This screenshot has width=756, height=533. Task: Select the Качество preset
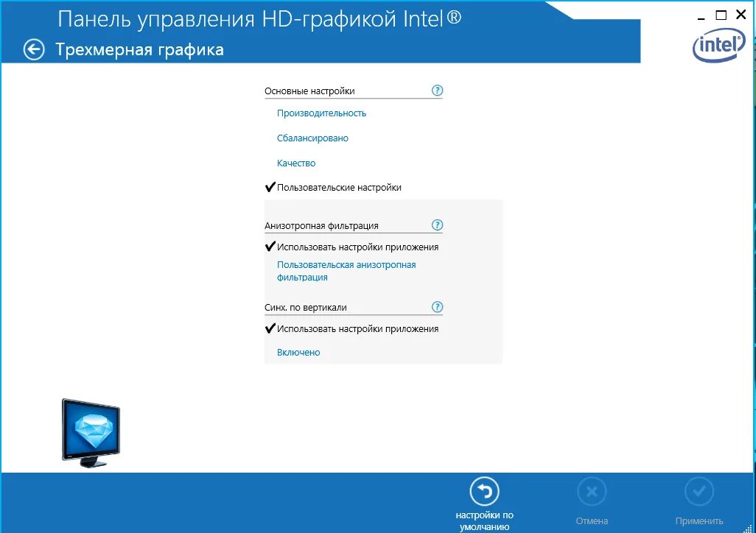(x=296, y=163)
